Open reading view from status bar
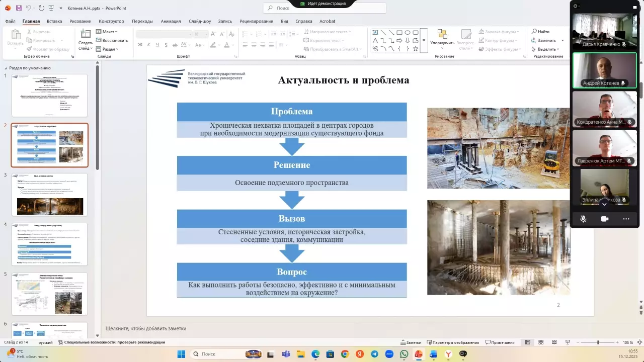This screenshot has width=644, height=362. (x=554, y=342)
